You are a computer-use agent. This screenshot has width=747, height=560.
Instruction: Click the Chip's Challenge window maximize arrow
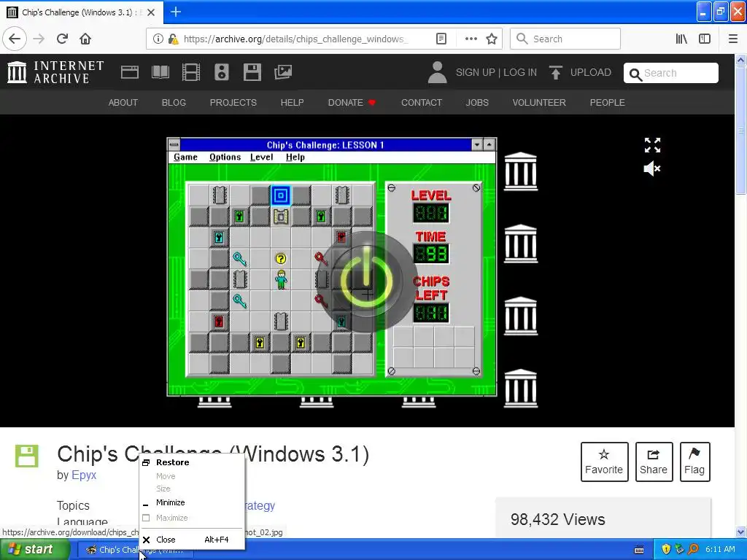click(x=489, y=144)
